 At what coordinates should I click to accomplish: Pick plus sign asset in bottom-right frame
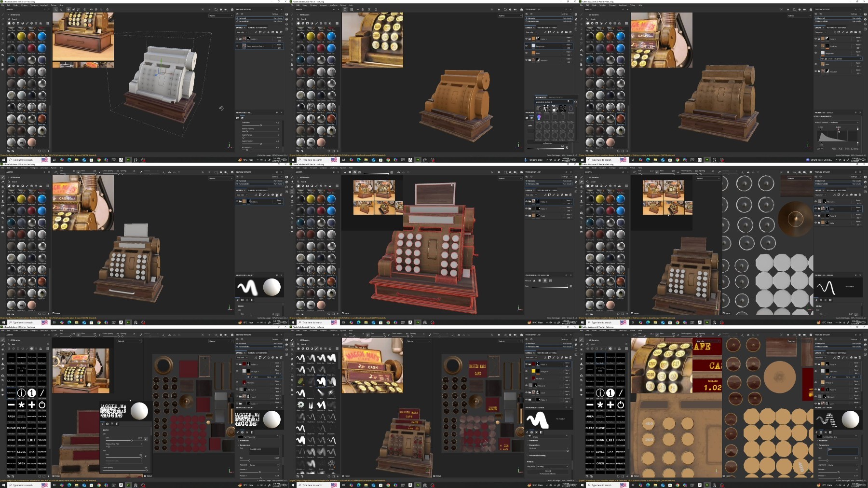(x=610, y=405)
